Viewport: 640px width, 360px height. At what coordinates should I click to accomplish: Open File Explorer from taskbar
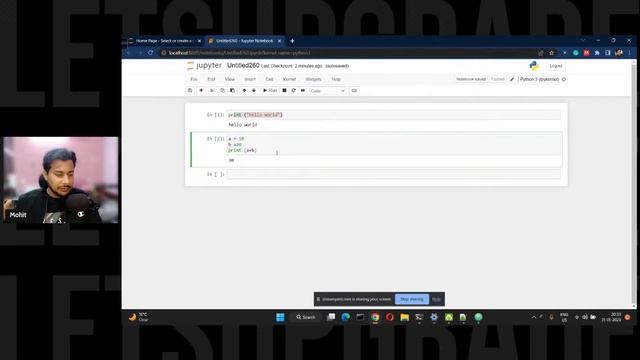(404, 317)
